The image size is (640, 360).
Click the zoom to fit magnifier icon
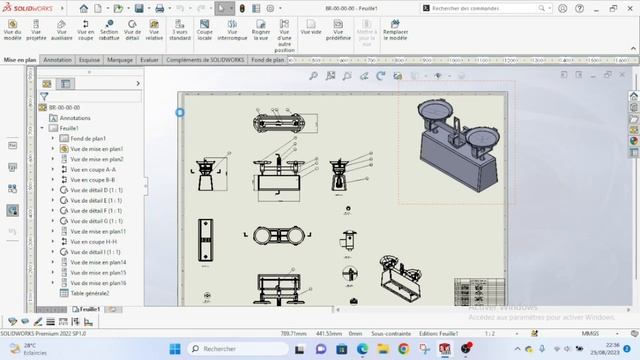(313, 76)
